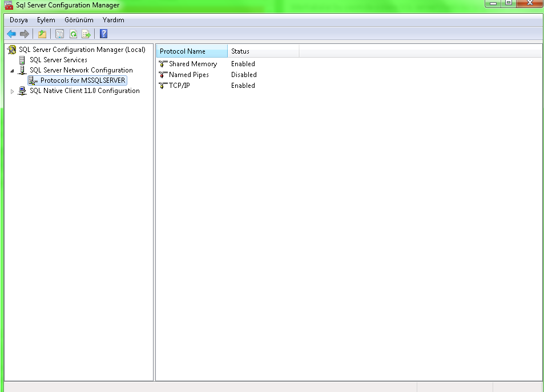Open the Eylem menu

pos(46,20)
